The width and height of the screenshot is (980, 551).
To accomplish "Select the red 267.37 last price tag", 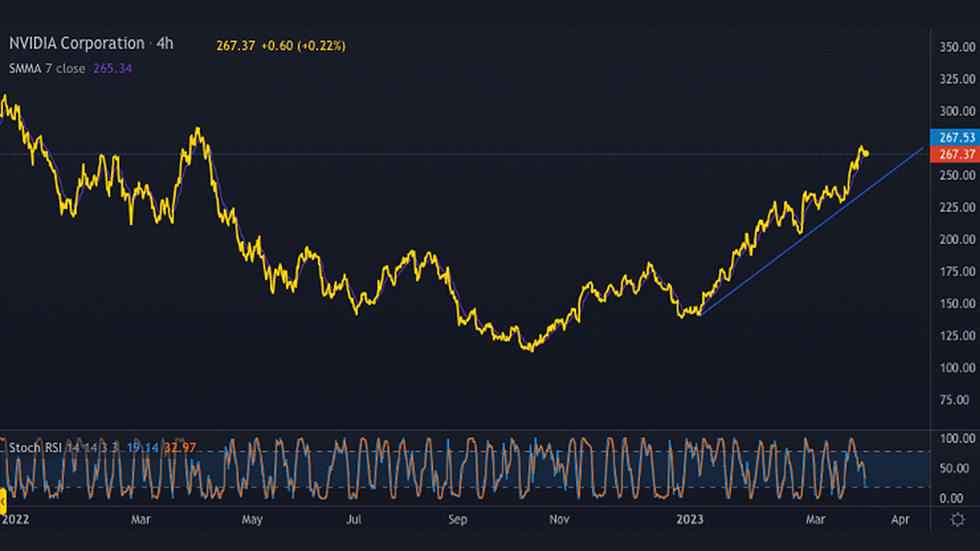I will (955, 154).
